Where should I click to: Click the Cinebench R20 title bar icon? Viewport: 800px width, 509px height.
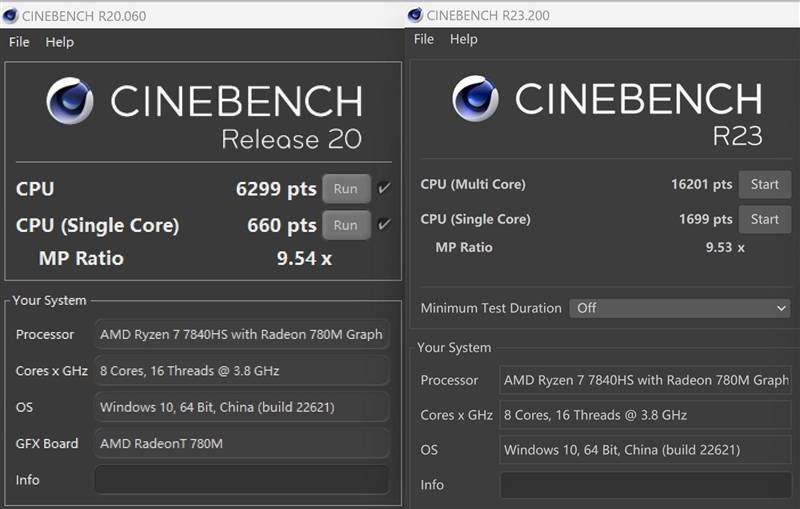click(11, 15)
